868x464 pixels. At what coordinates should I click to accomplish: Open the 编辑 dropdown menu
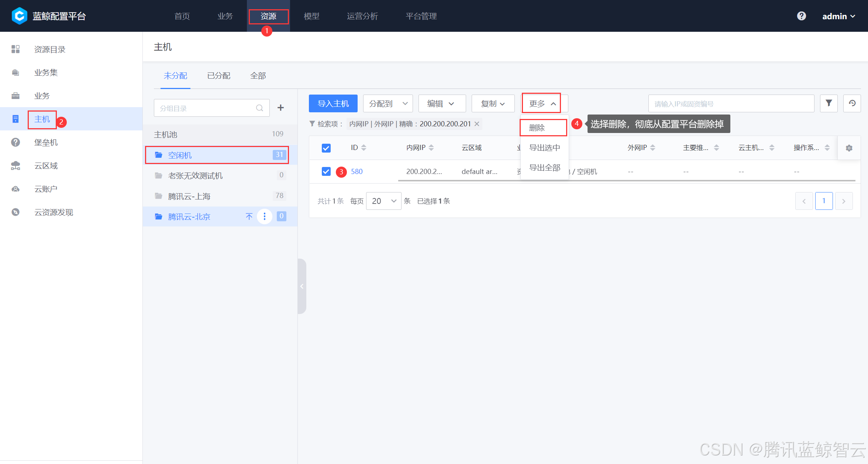click(442, 103)
